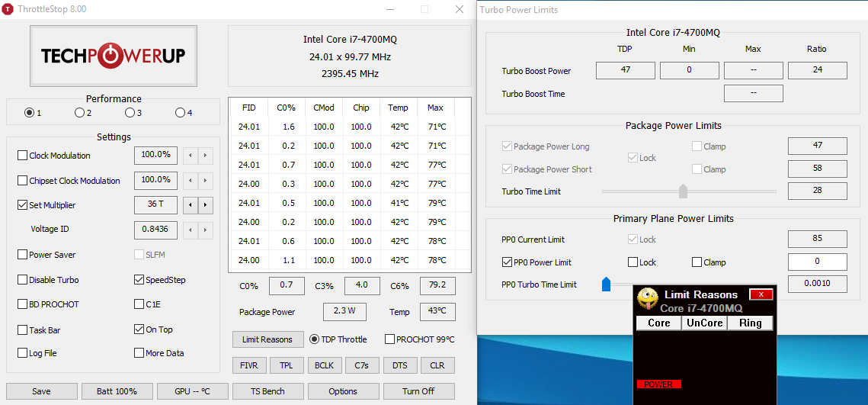Check the More Data option

click(139, 353)
